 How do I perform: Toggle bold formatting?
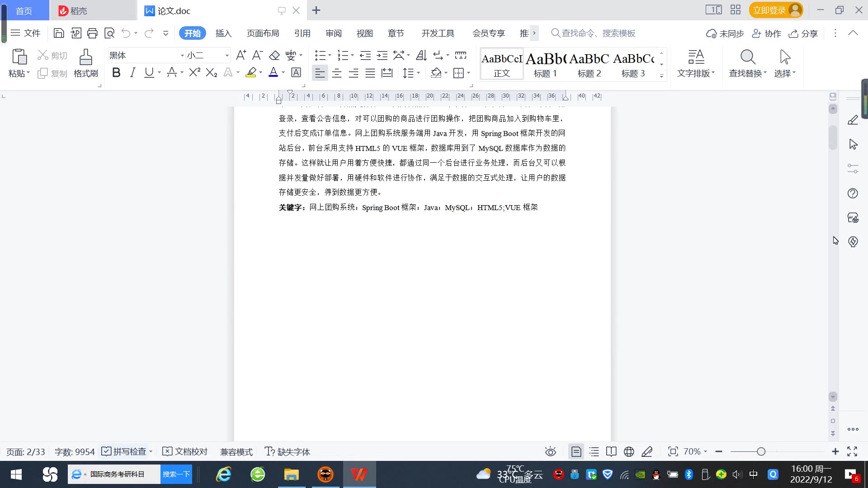pyautogui.click(x=116, y=73)
